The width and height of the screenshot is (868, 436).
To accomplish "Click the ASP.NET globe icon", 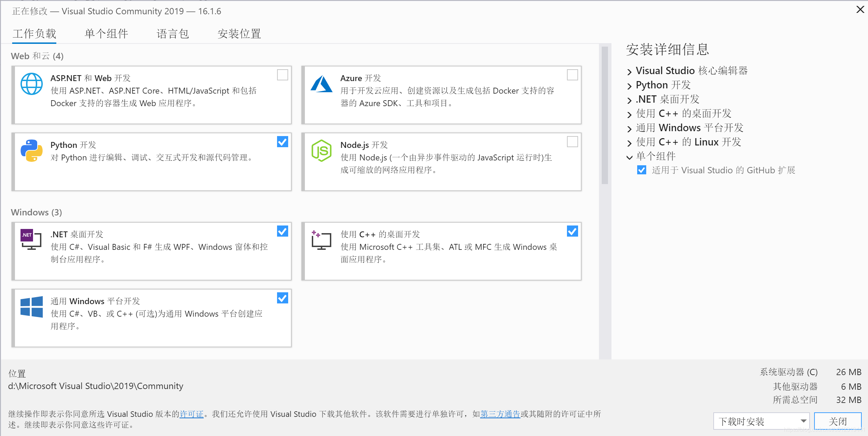I will (x=32, y=84).
